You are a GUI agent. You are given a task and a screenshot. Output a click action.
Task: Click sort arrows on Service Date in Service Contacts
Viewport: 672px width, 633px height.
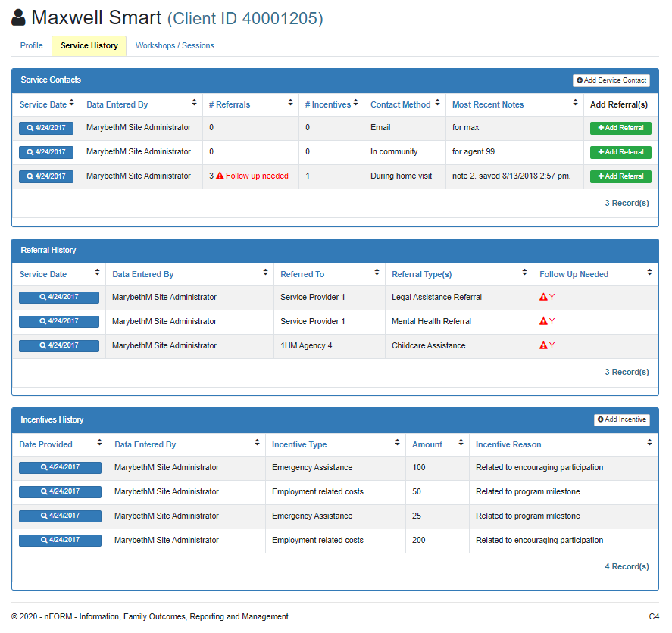tap(72, 103)
